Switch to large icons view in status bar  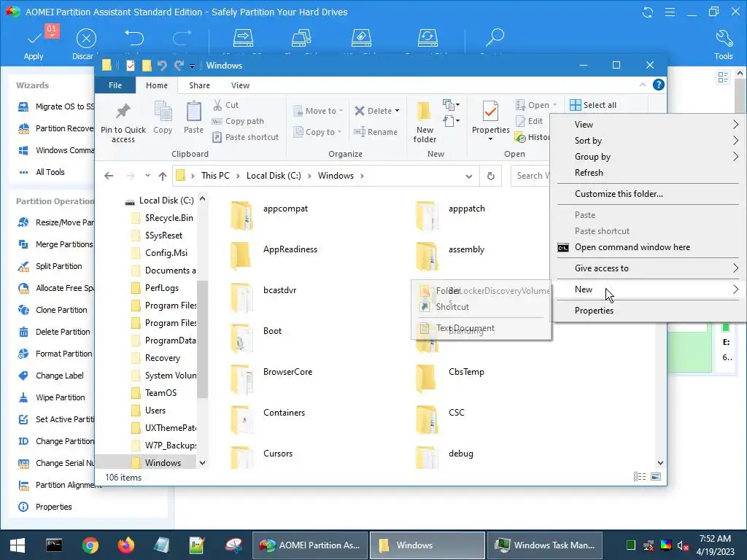tap(656, 477)
